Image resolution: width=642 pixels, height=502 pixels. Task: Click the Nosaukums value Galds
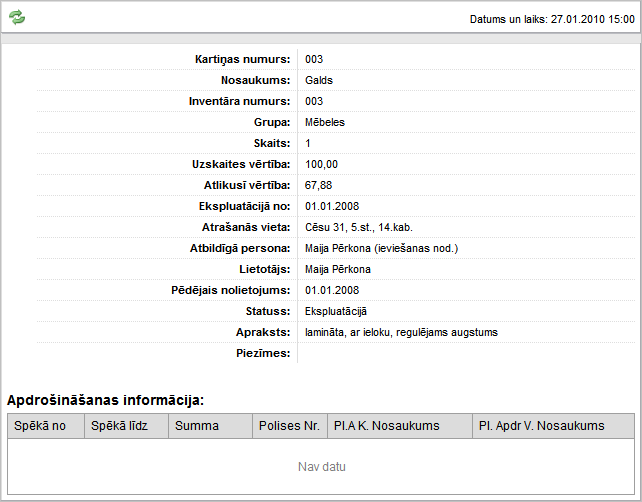point(319,80)
